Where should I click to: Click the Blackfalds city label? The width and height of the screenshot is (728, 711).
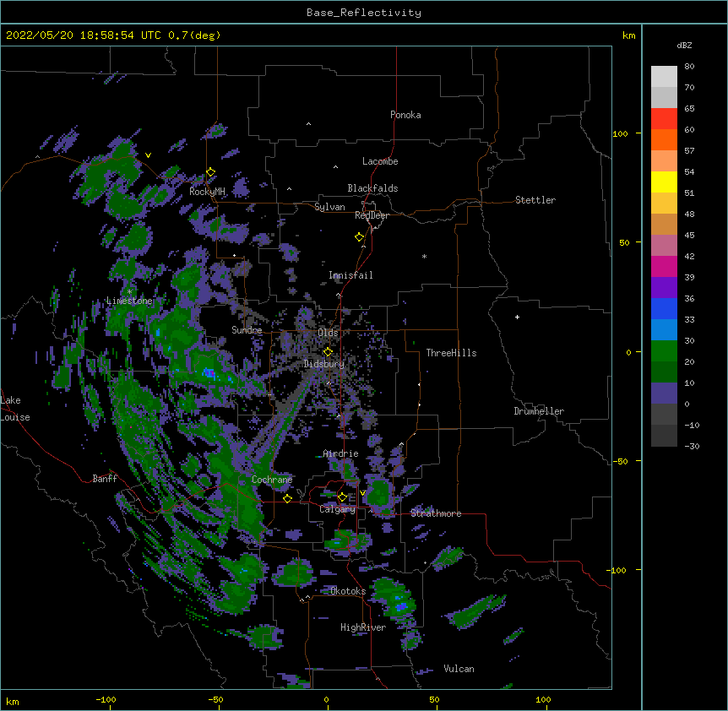coord(372,188)
